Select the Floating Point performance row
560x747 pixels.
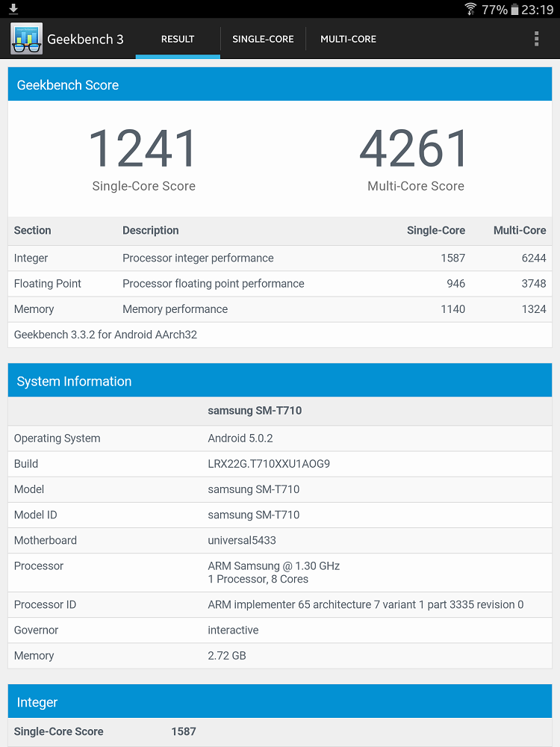280,284
